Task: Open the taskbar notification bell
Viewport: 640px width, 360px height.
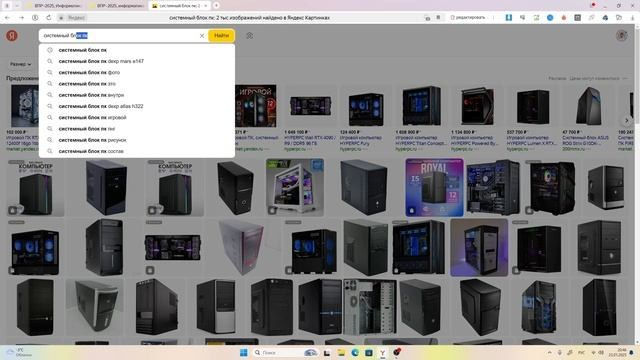Action: point(631,353)
